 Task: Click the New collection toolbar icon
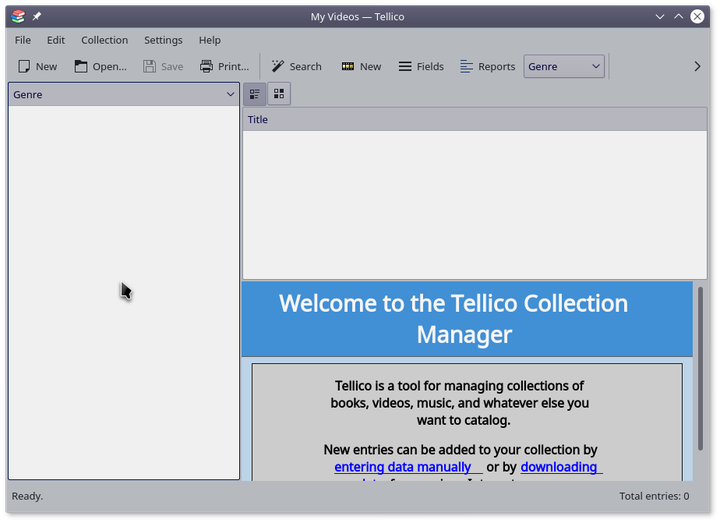37,67
